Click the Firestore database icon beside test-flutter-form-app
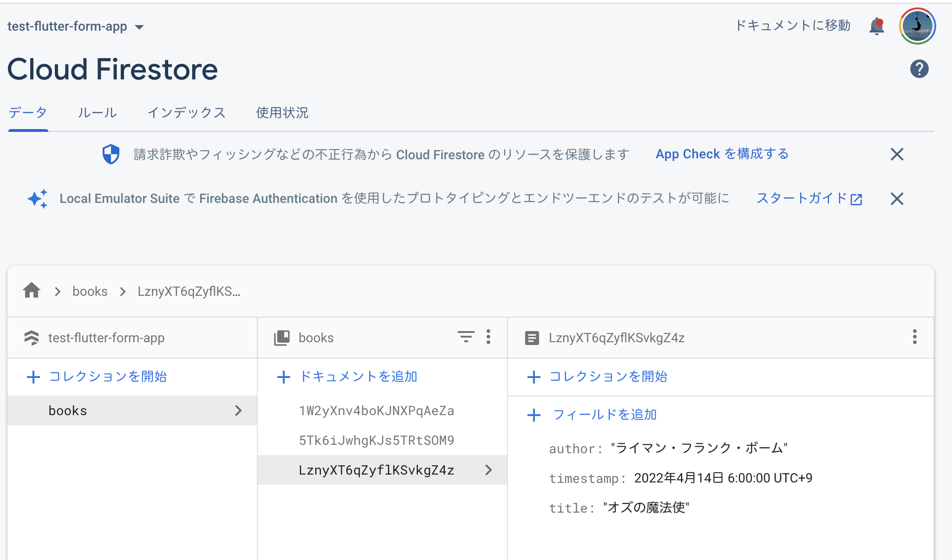Viewport: 952px width, 560px height. tap(32, 338)
